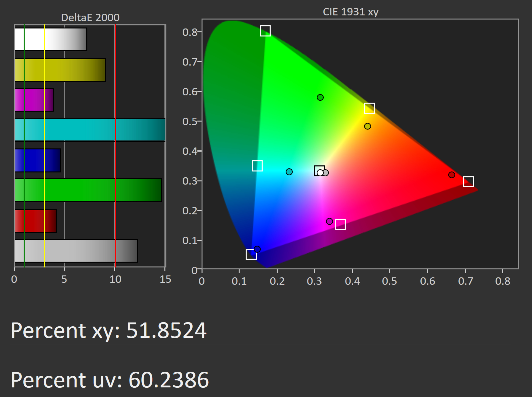The height and width of the screenshot is (397, 532).
Task: Click the measured red point circle
Action: point(452,175)
